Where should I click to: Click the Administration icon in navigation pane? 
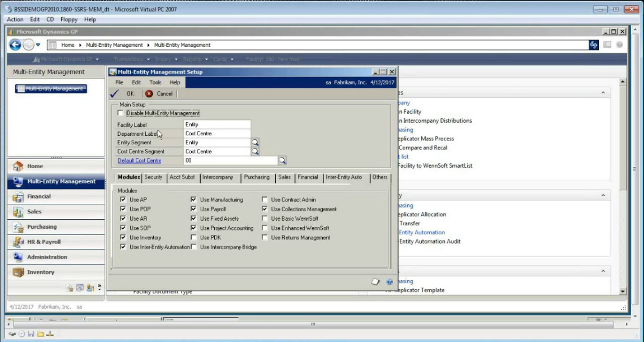click(x=18, y=257)
